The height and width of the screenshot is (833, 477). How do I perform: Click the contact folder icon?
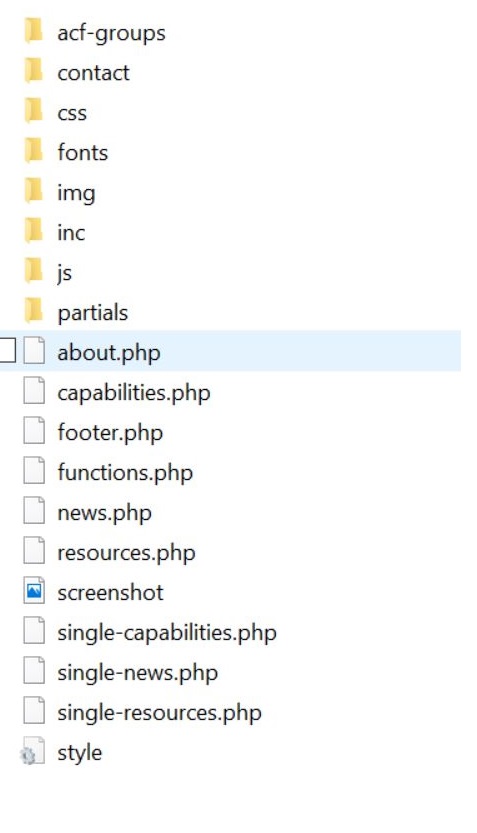point(33,70)
